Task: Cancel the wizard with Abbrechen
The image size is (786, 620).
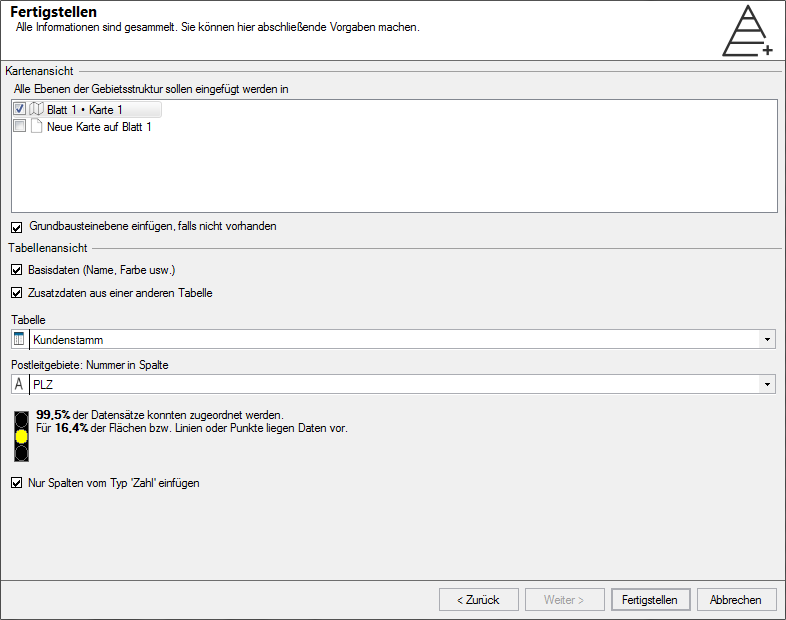Action: [x=736, y=599]
